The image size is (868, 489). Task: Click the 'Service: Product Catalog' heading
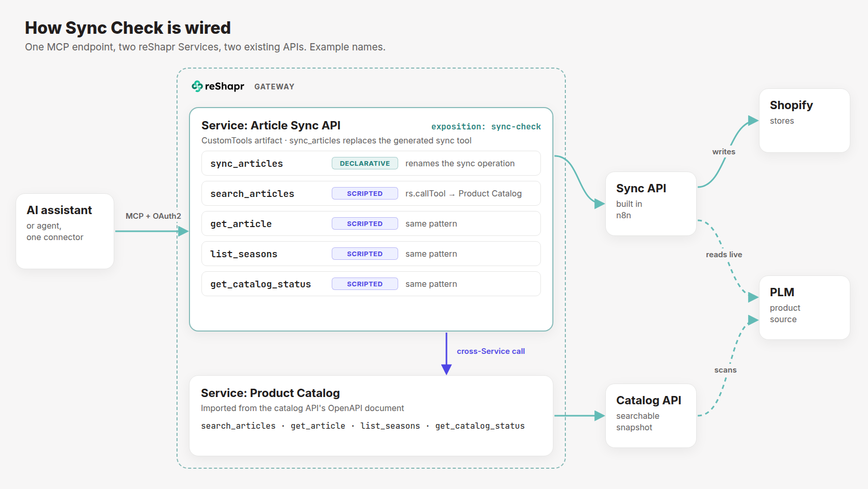point(270,393)
